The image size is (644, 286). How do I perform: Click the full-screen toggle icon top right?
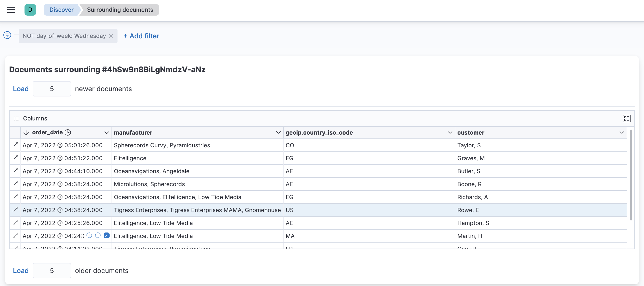click(x=627, y=119)
